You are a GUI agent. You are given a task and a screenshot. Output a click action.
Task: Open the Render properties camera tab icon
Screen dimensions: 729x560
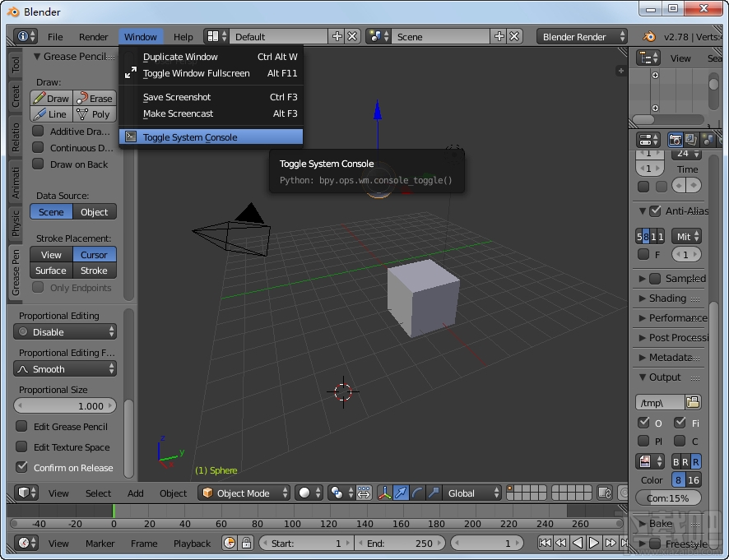pos(676,138)
